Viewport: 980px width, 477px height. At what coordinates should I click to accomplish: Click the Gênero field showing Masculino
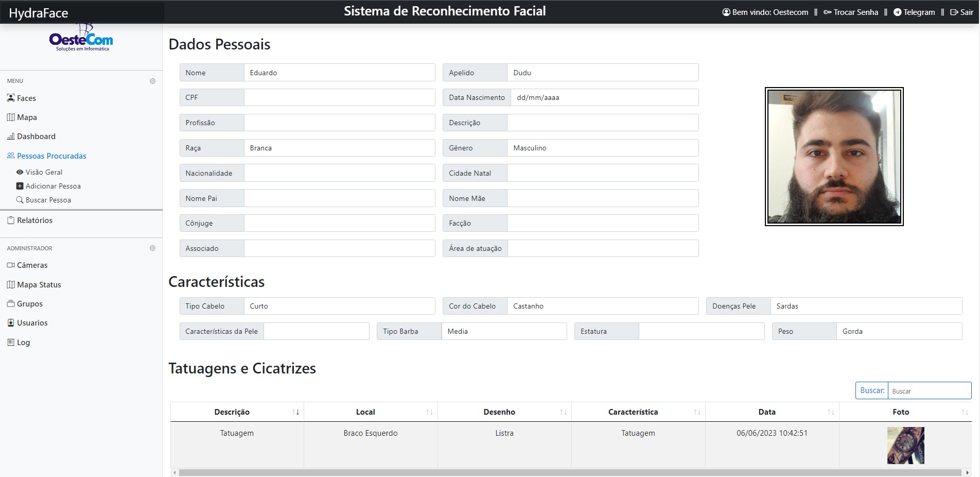click(603, 148)
